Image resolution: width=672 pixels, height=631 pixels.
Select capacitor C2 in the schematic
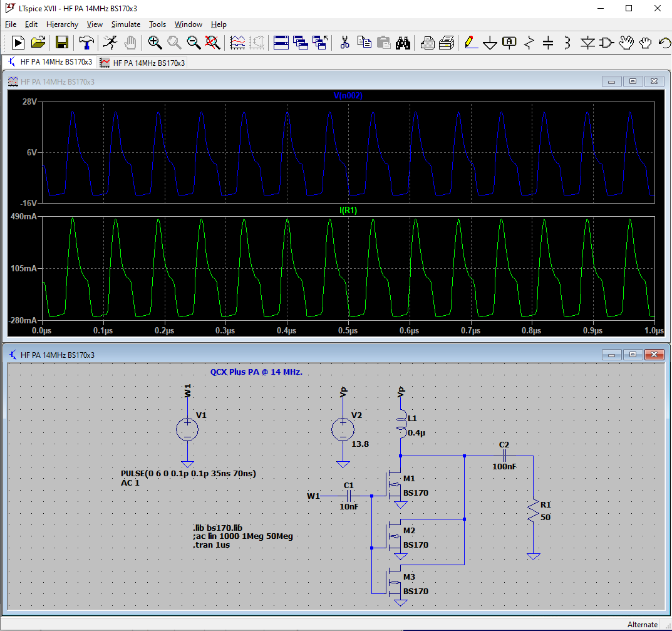pos(504,456)
